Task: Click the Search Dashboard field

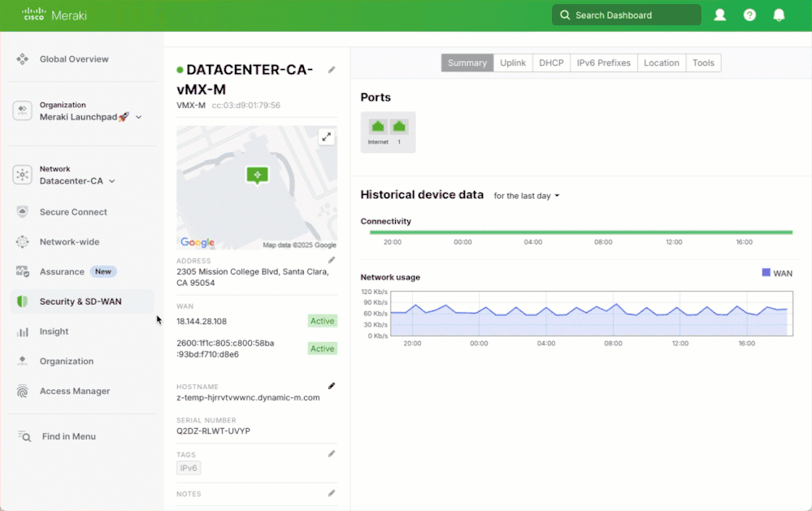Action: tap(626, 15)
